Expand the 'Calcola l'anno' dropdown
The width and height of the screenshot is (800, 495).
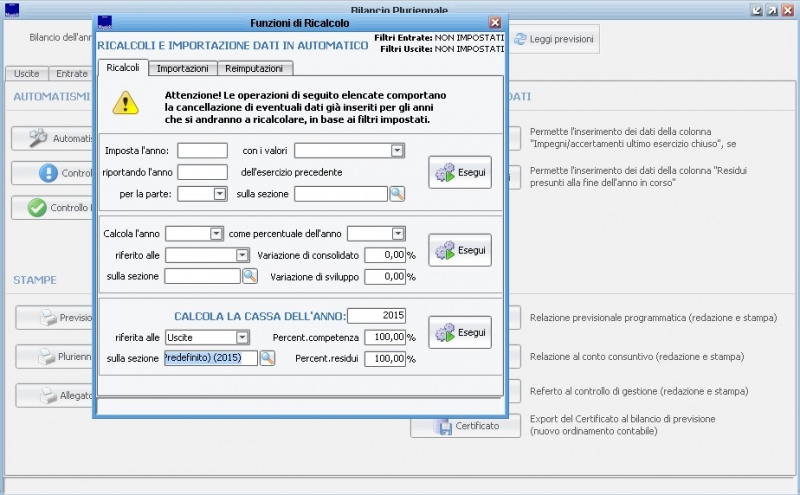[x=216, y=234]
